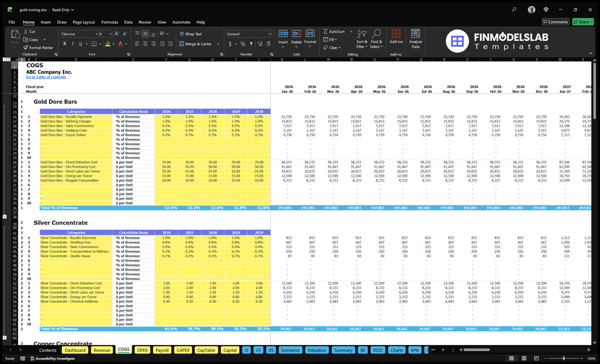Apply Comma Style
Image resolution: width=600 pixels, height=364 pixels.
(x=250, y=44)
